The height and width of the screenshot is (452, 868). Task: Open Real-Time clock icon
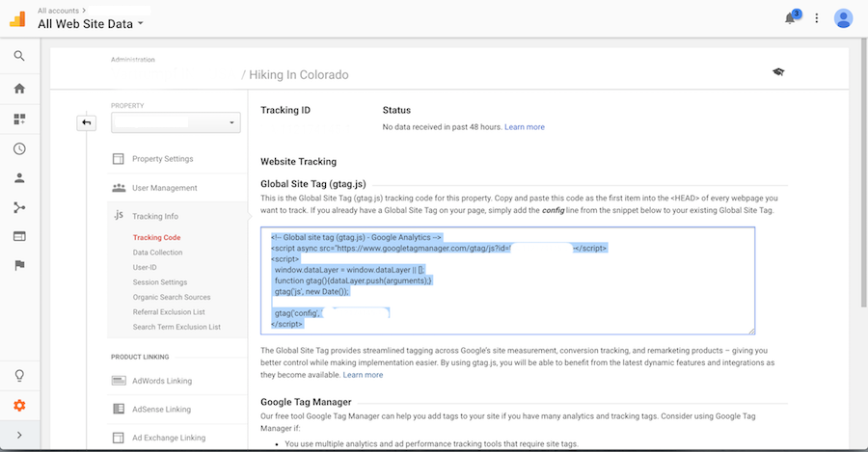(x=19, y=148)
